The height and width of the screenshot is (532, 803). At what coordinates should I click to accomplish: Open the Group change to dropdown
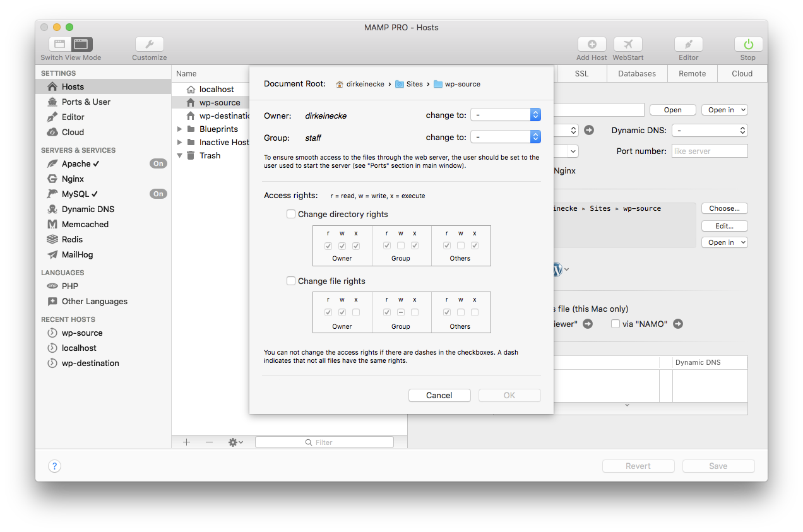506,137
